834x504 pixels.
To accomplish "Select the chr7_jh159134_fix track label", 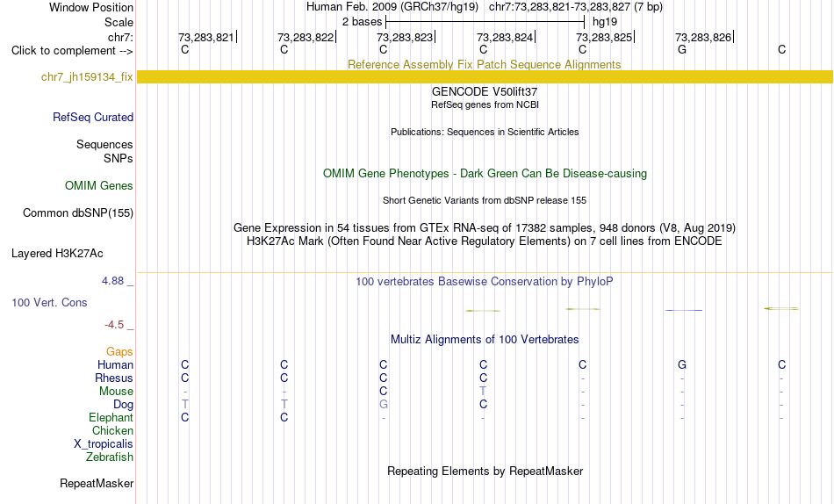I will pyautogui.click(x=87, y=76).
